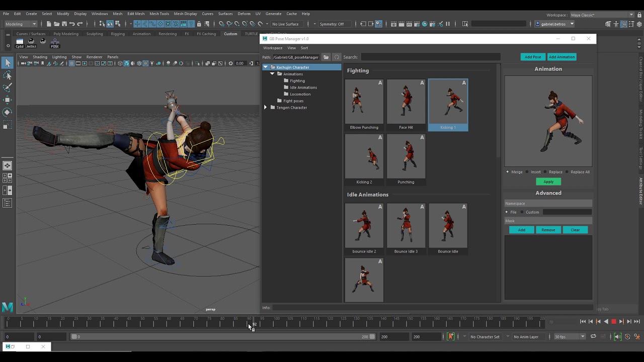Select the Merge radio option
The height and width of the screenshot is (362, 644).
tap(508, 172)
